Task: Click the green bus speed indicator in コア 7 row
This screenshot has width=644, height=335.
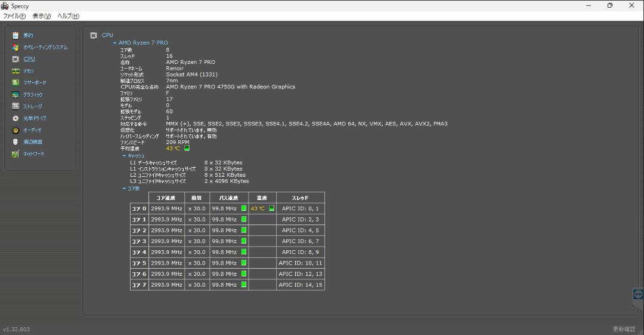Action: (x=243, y=284)
